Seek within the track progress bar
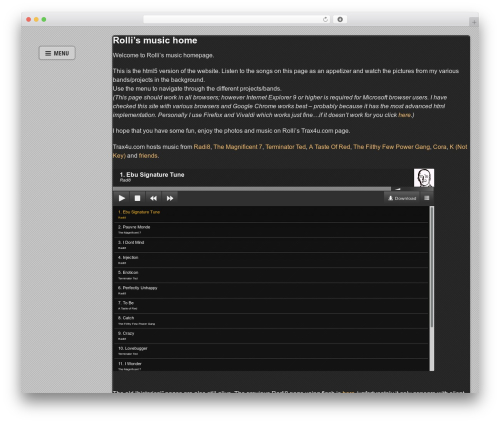 pos(252,189)
